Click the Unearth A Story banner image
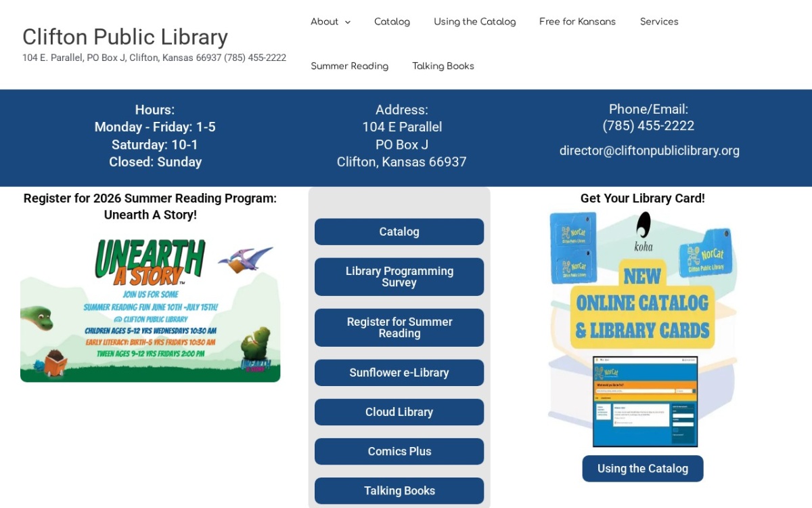This screenshot has width=812, height=508. pos(150,309)
